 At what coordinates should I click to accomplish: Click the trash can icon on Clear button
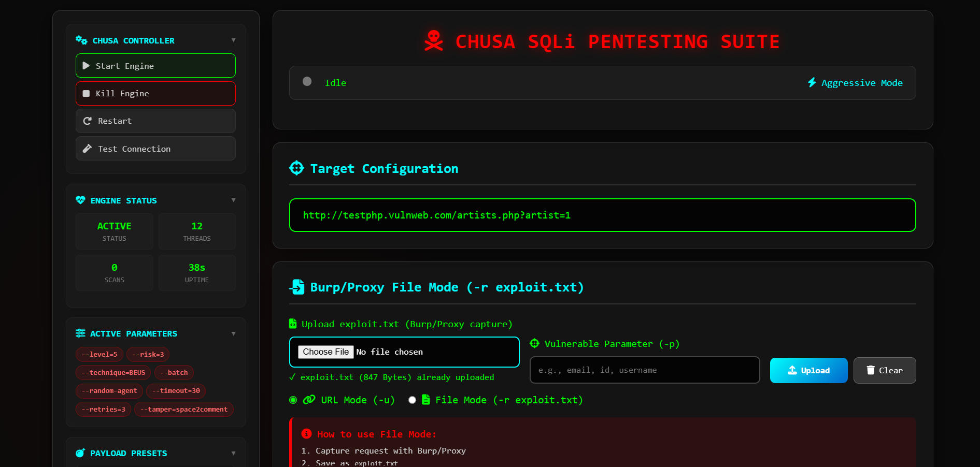(871, 370)
